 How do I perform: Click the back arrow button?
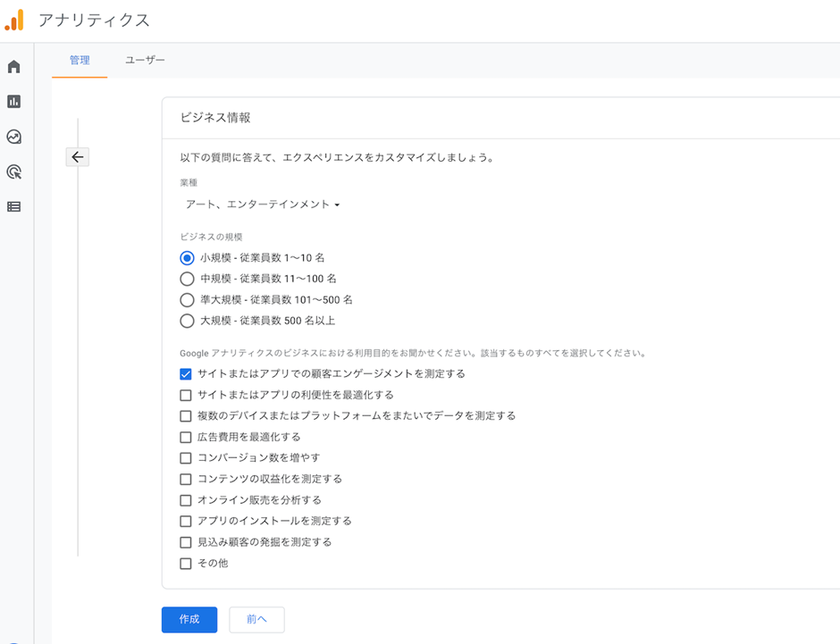point(78,157)
